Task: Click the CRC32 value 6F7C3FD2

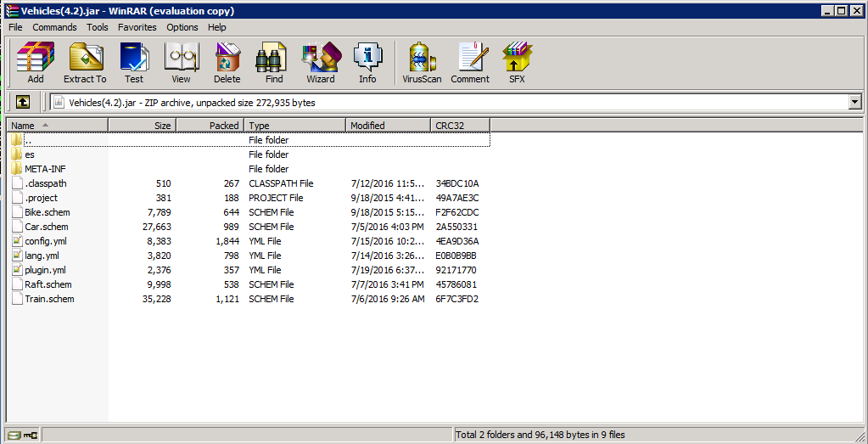Action: tap(456, 298)
